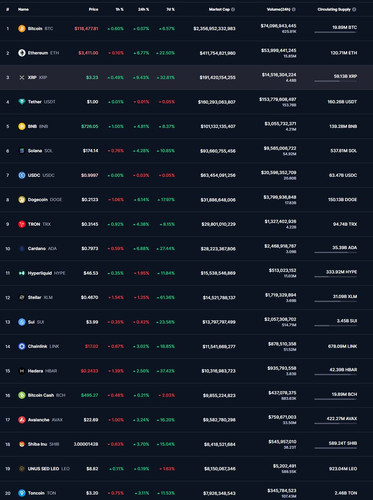Click the Toncoin price $3.20

(92, 493)
